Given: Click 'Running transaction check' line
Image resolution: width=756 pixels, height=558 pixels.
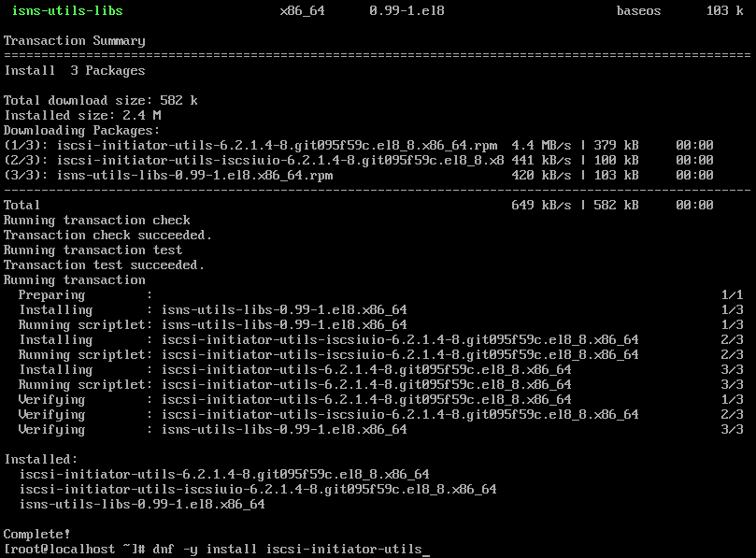Looking at the screenshot, I should (x=97, y=220).
